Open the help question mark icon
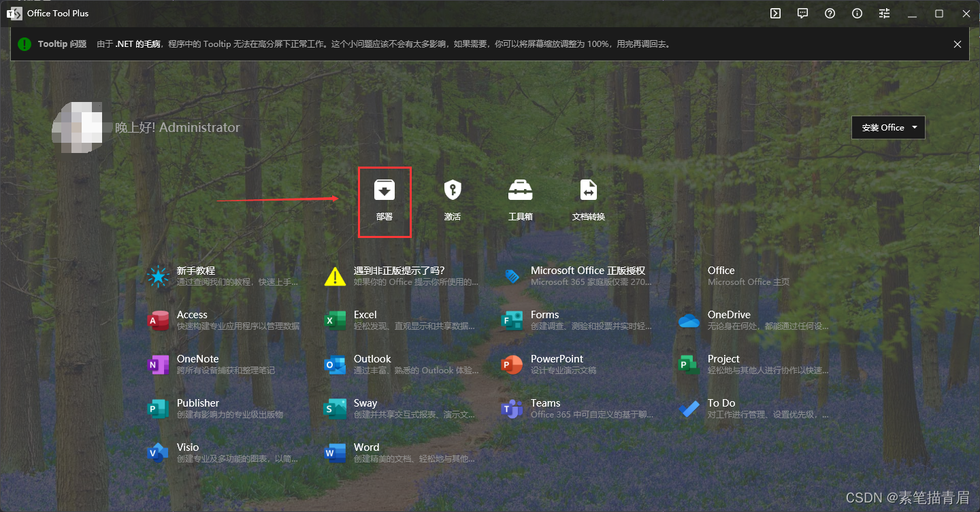Screen dimensions: 980x512 [830, 13]
